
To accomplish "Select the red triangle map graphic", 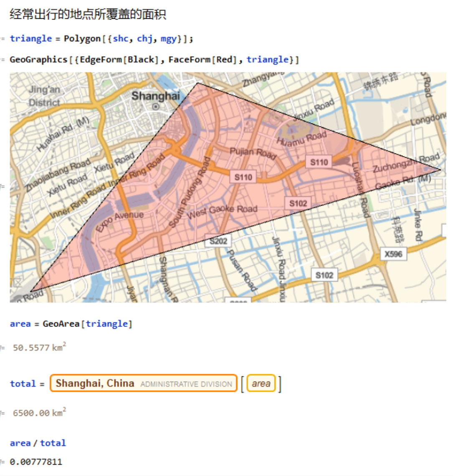I will coord(228,187).
